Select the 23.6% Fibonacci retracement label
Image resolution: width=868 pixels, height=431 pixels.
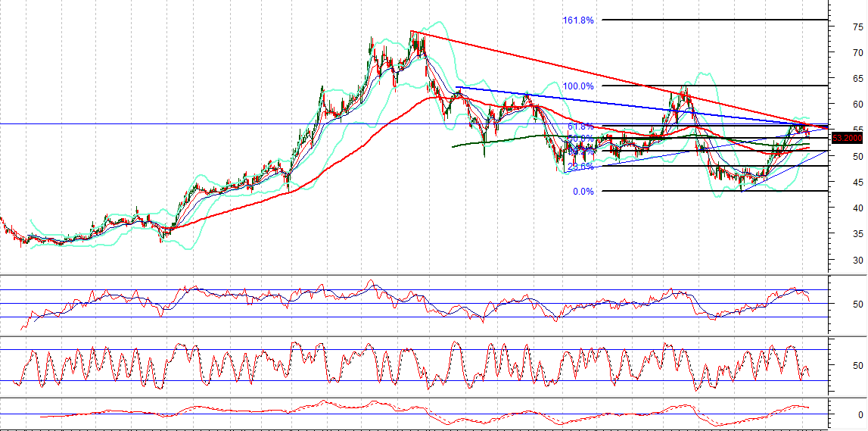(x=580, y=166)
